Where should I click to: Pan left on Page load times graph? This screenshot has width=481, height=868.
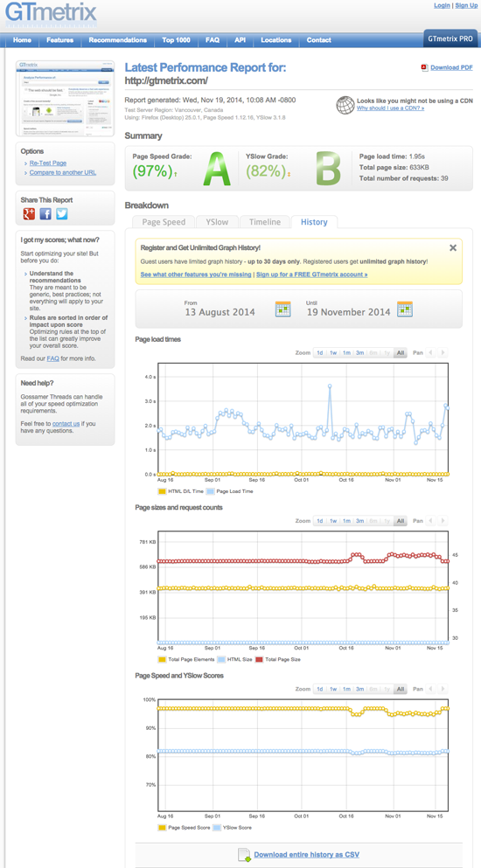coord(430,352)
